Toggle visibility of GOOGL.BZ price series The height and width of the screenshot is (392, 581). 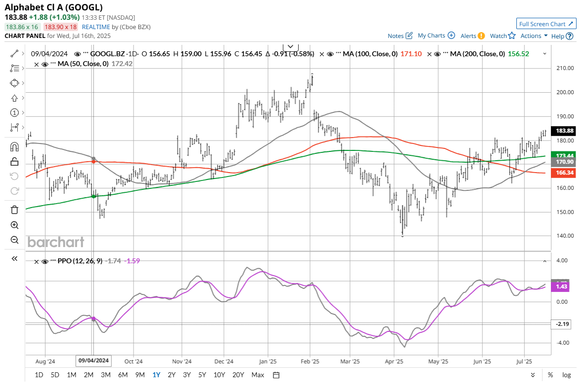tap(77, 54)
